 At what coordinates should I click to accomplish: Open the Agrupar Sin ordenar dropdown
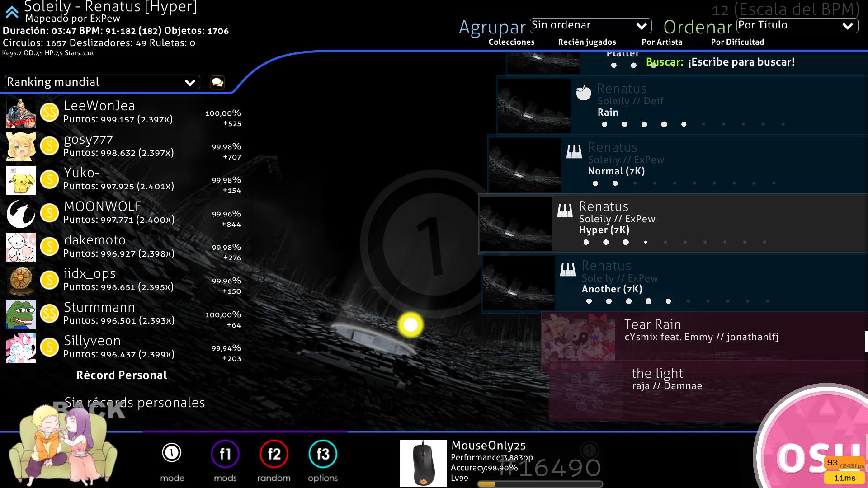(x=590, y=25)
